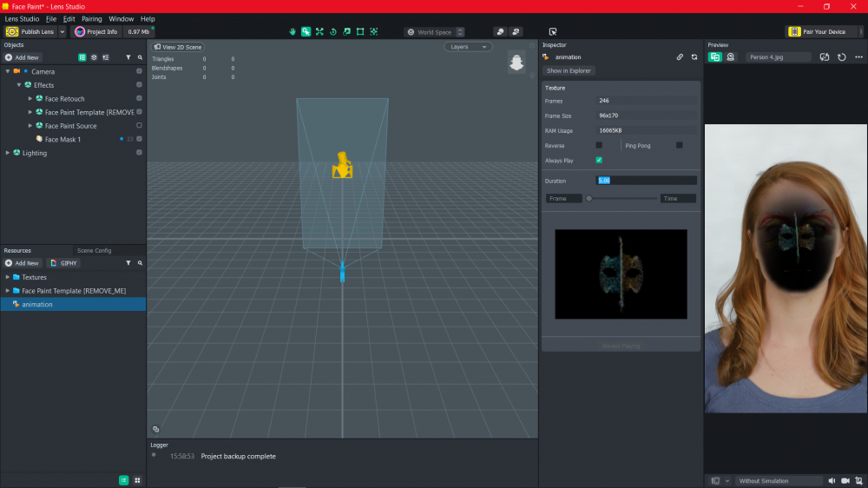Click the Show in Explorer button

tap(569, 70)
